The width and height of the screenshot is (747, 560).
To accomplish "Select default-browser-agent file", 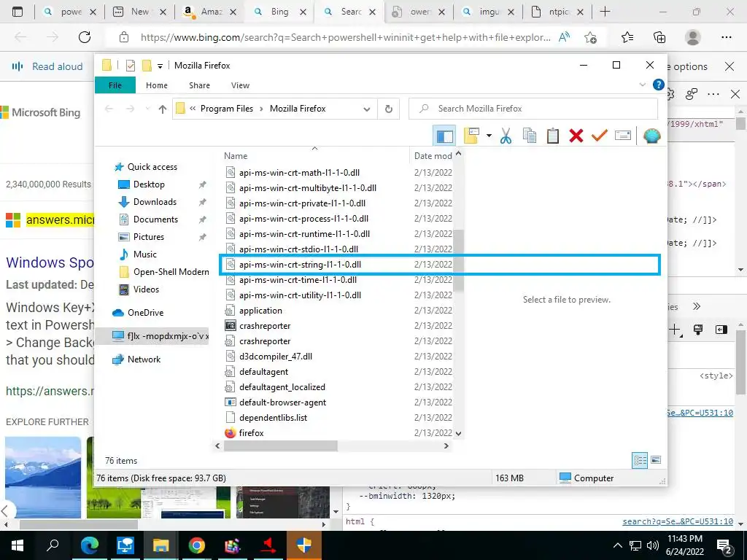I will click(x=282, y=402).
